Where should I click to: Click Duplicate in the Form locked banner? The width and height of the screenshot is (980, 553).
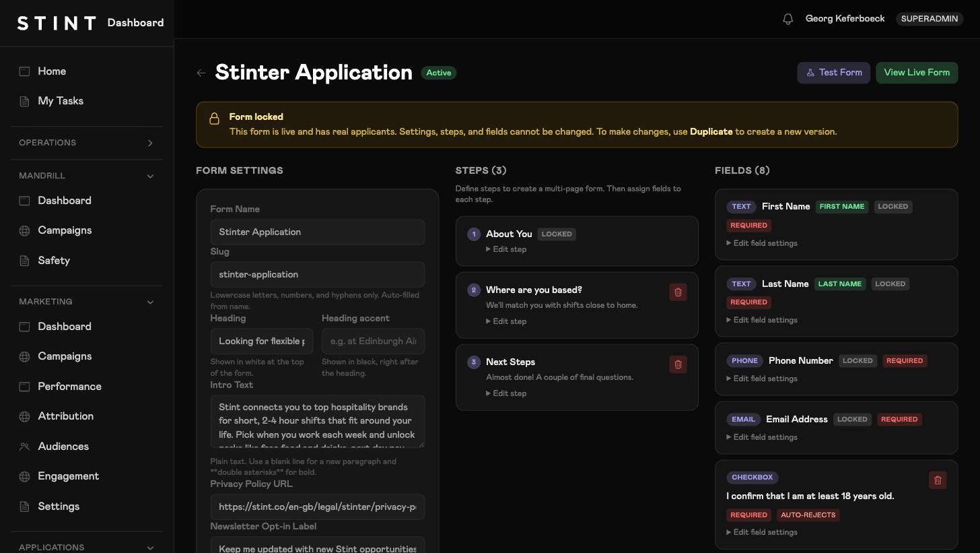(x=711, y=132)
